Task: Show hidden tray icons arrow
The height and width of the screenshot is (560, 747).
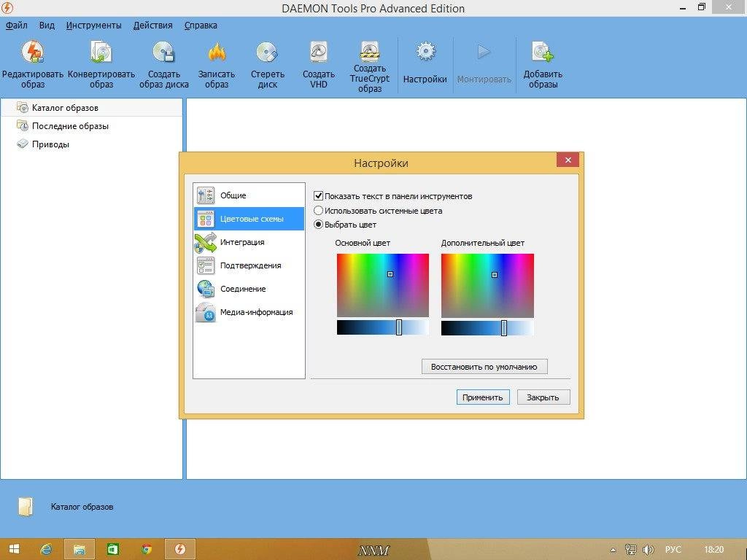Action: 613,550
